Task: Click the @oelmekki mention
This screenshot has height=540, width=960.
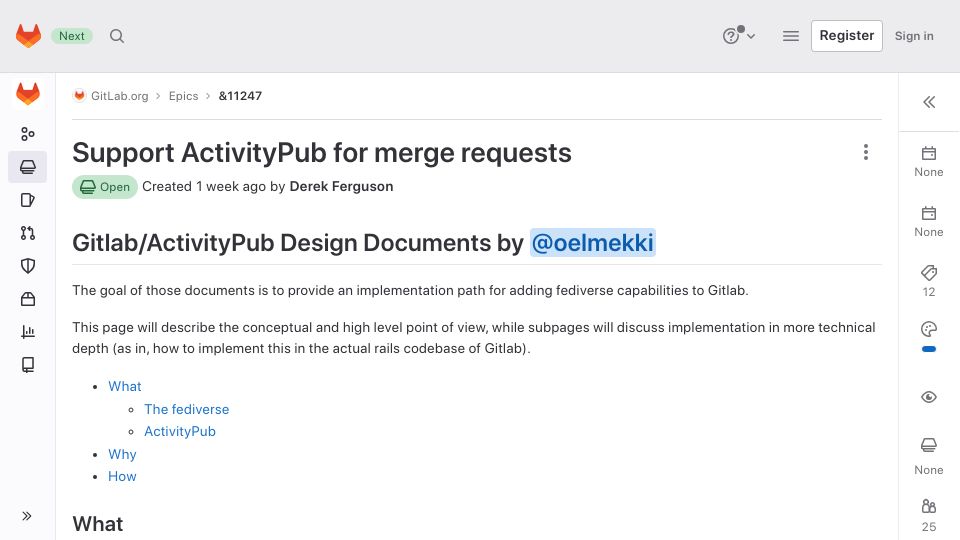Action: [x=593, y=243]
